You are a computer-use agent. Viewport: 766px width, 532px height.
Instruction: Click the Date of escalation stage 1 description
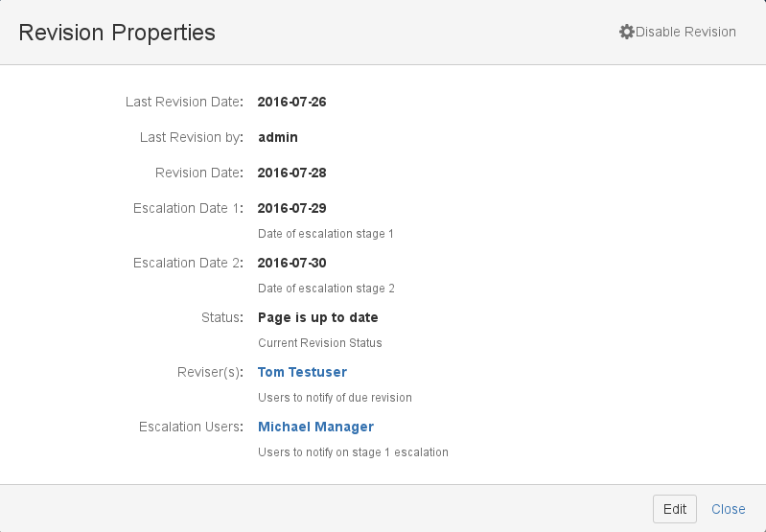pyautogui.click(x=325, y=234)
